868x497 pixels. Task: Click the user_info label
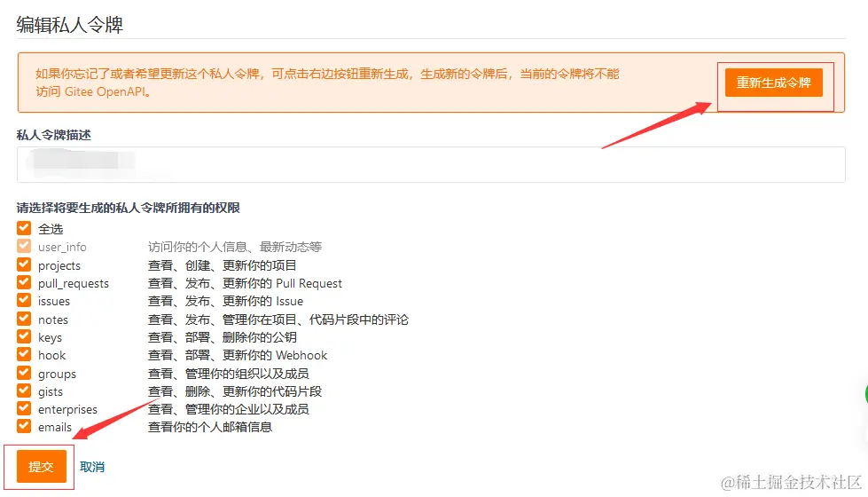(x=62, y=247)
